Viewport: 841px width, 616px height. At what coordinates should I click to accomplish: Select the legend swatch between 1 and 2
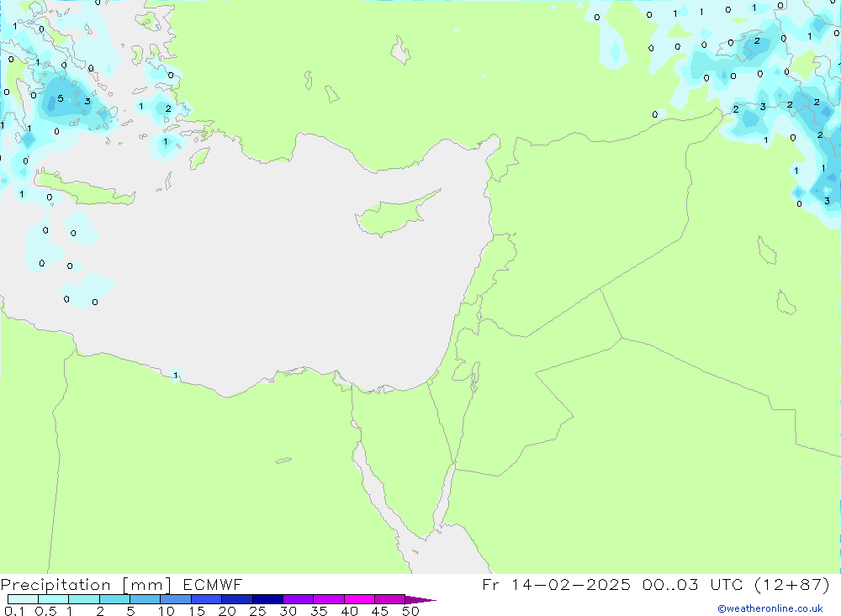(x=83, y=599)
